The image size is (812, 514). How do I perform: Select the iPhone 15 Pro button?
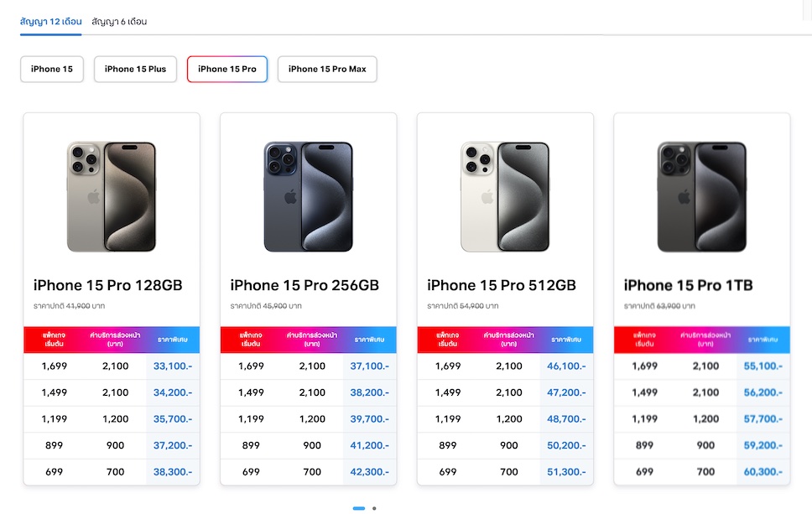coord(227,69)
